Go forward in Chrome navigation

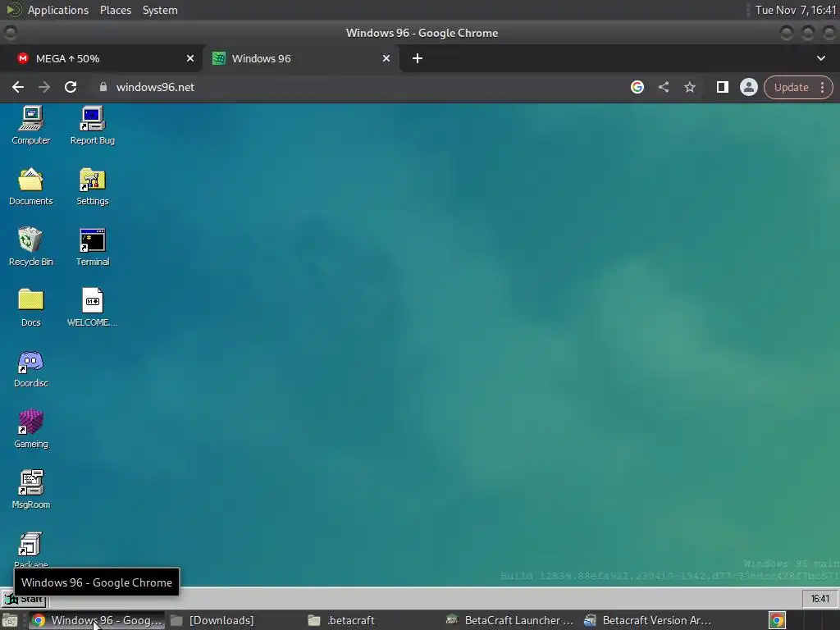(44, 87)
